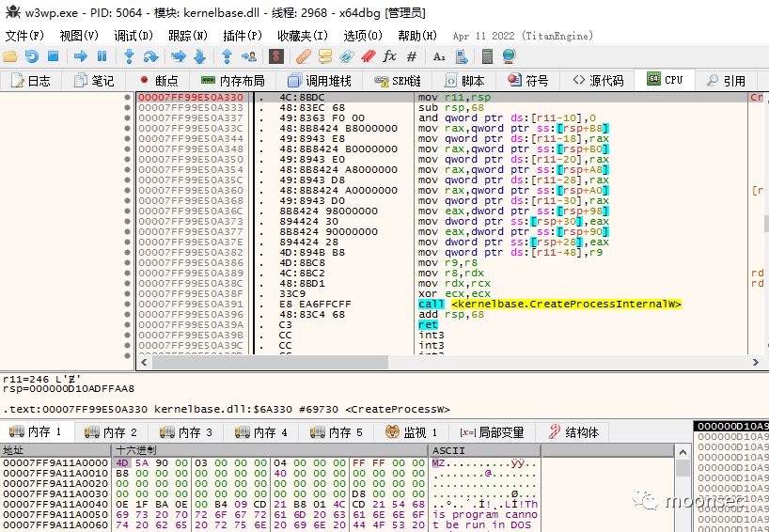
Task: Toggle breakpoint dot at address 00007FF99E50A386
Action: 128,263
